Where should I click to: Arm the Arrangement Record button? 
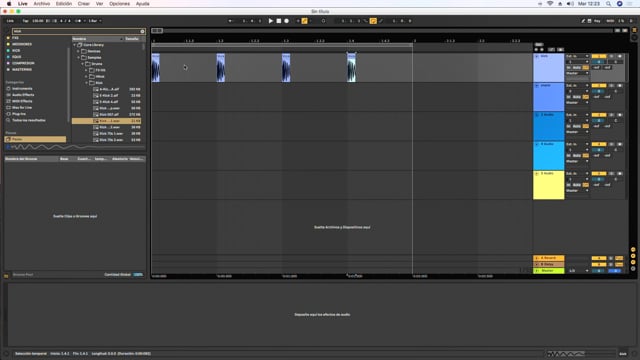coord(287,21)
